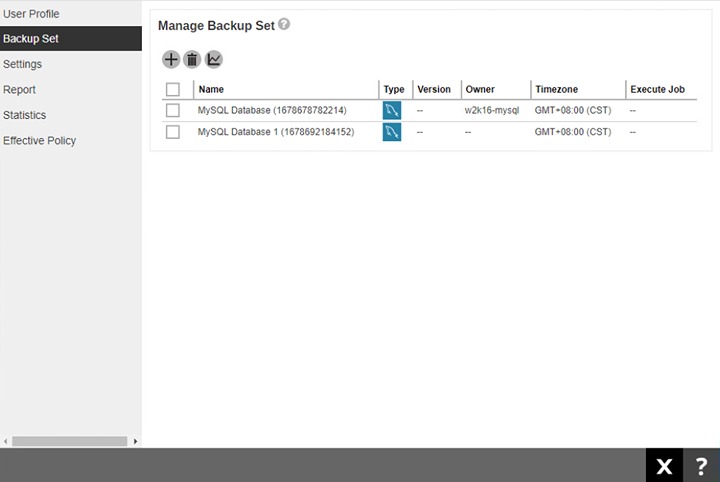This screenshot has height=482, width=720.
Task: Check the box for MySQL Database (1678678782214)
Action: [173, 110]
